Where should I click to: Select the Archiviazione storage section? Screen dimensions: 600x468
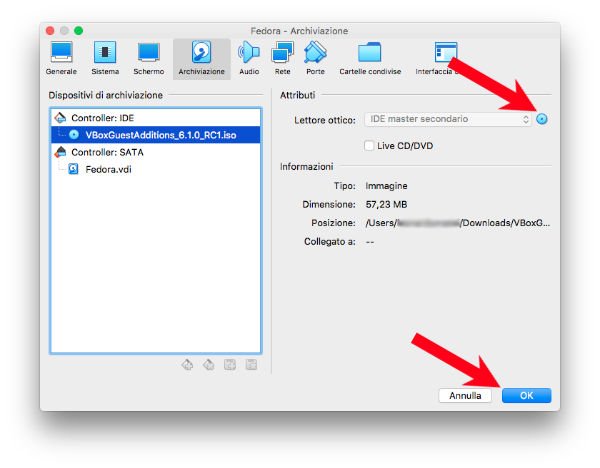pyautogui.click(x=201, y=59)
